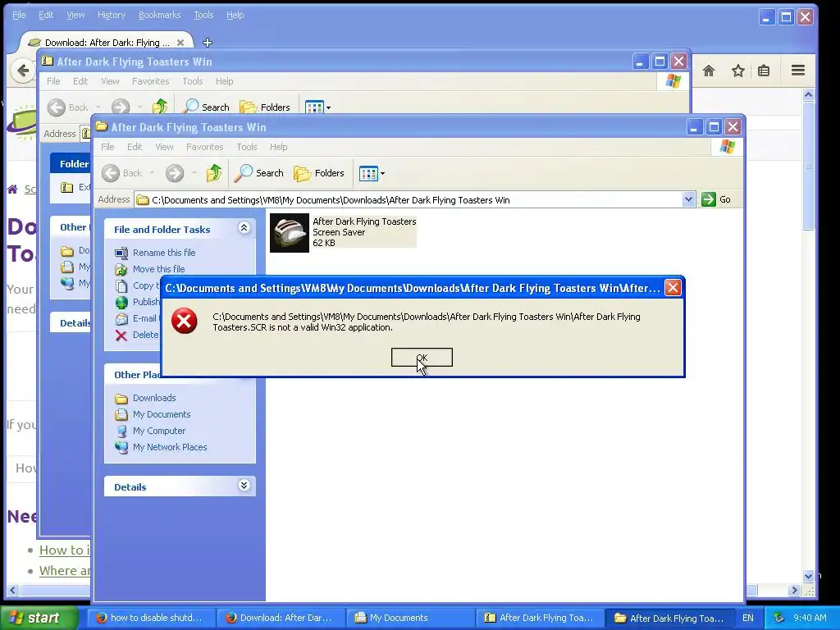Open Favorites menu in back zip window
The width and height of the screenshot is (840, 630).
(151, 81)
